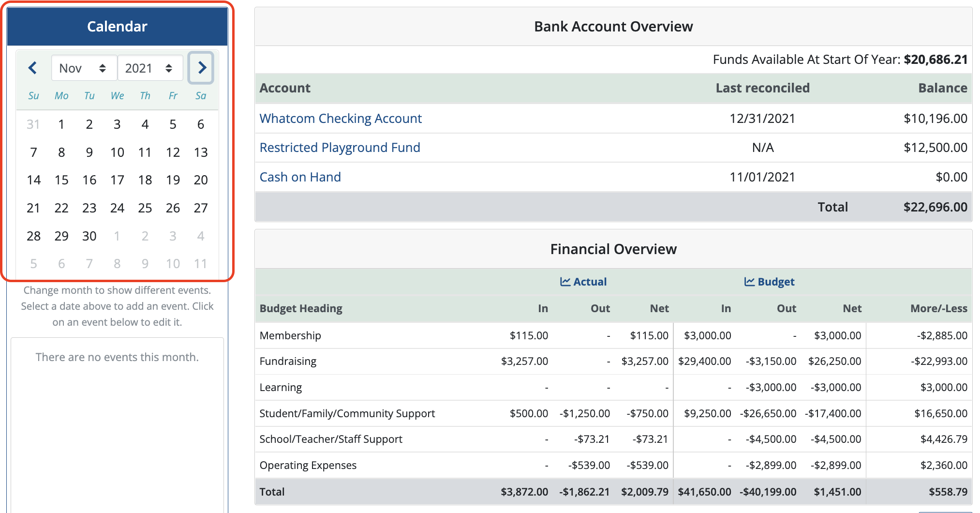Select November 30 on the calendar
Image resolution: width=980 pixels, height=513 pixels.
89,236
